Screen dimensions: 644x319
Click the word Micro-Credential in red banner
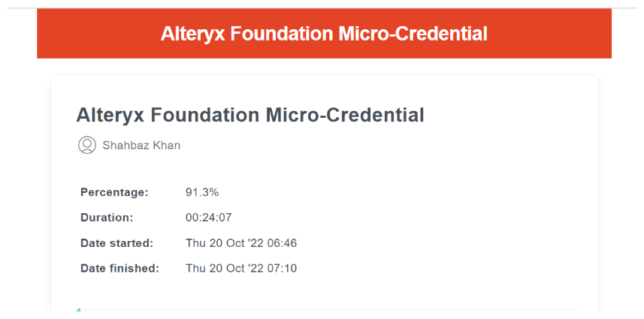[413, 34]
